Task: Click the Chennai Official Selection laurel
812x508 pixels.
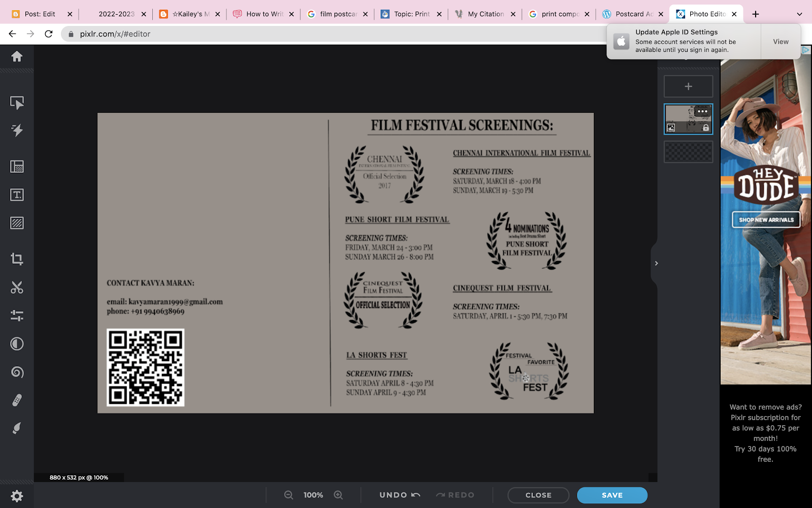Action: (x=384, y=174)
